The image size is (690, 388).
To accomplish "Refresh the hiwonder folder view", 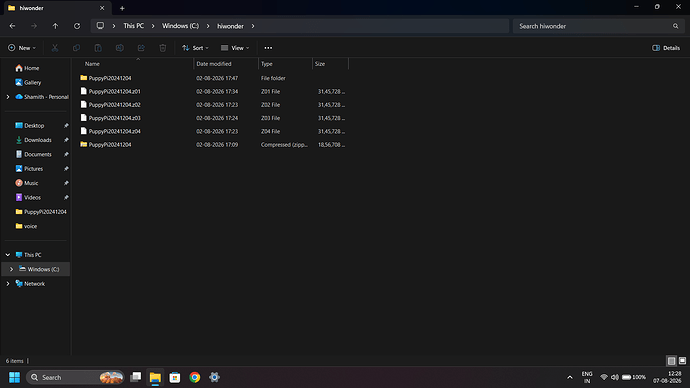I will [x=77, y=26].
